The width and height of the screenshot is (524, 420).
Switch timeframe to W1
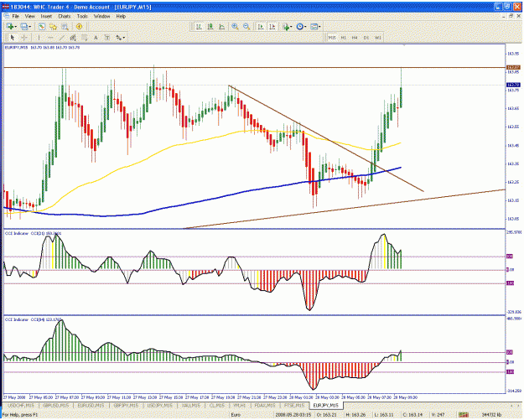tap(377, 38)
